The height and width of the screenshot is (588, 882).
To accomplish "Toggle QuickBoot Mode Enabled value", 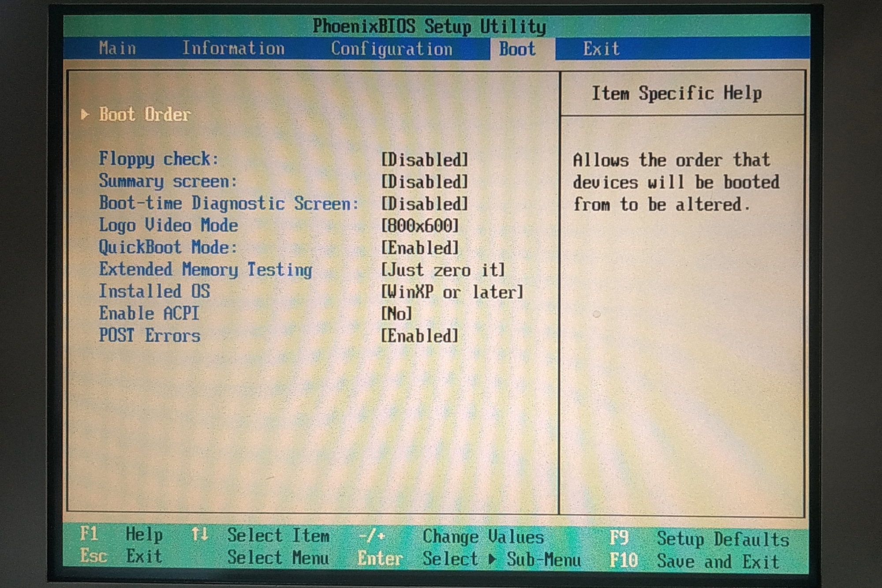I will coord(420,248).
